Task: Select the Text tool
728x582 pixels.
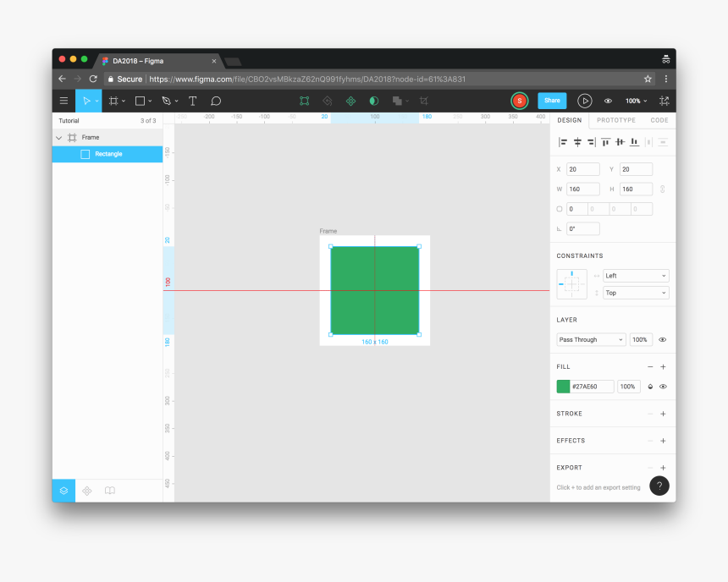Action: pos(191,101)
